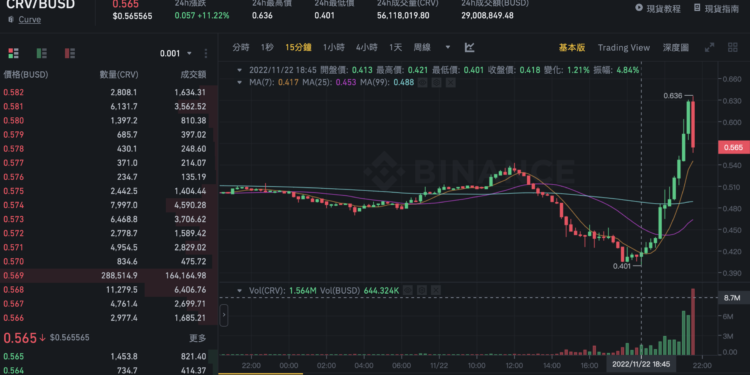Show combined buy and sell order book view
The image size is (750, 375).
(13, 53)
